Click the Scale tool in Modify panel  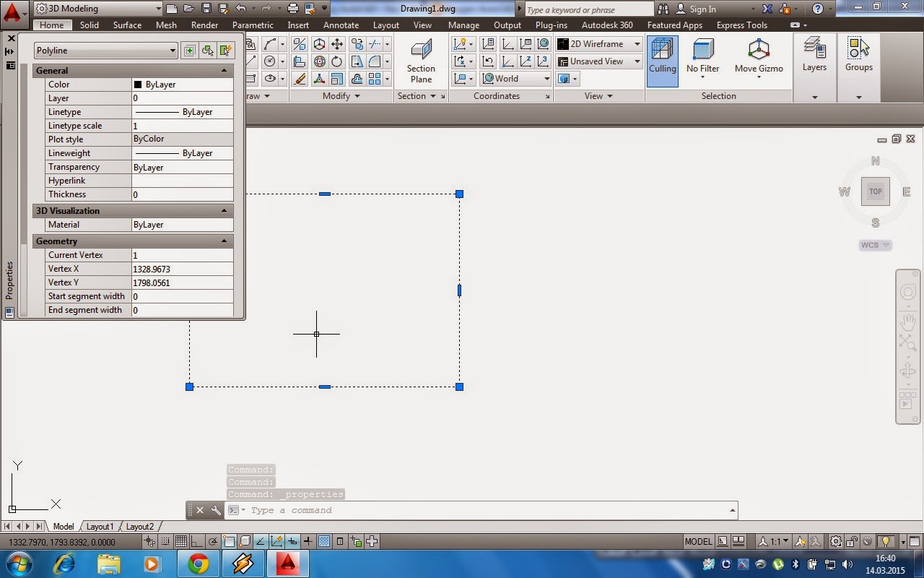click(337, 80)
